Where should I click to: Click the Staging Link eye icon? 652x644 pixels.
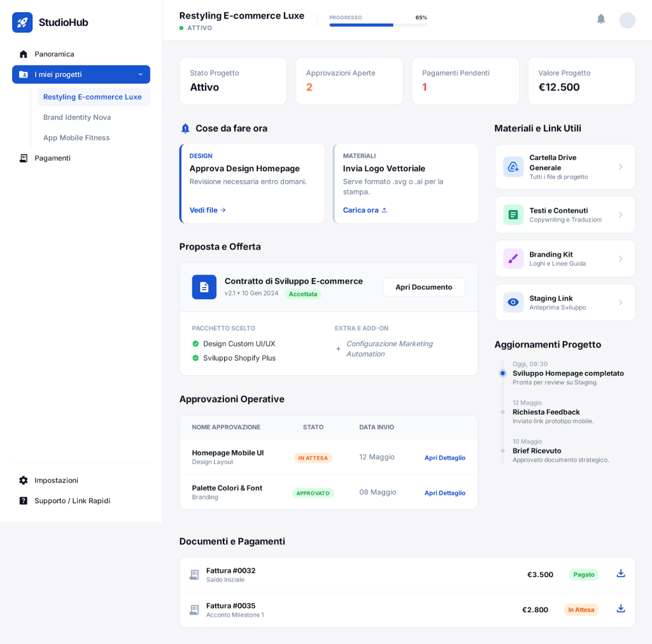[513, 303]
